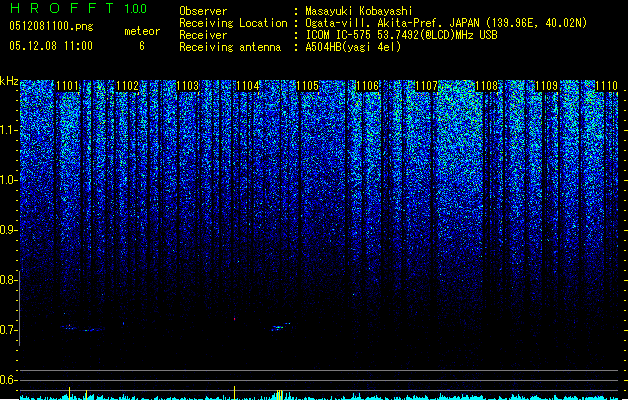The height and width of the screenshot is (400, 629).
Task: Click the 0.8 kHz axis tick label
Action: pyautogui.click(x=8, y=280)
